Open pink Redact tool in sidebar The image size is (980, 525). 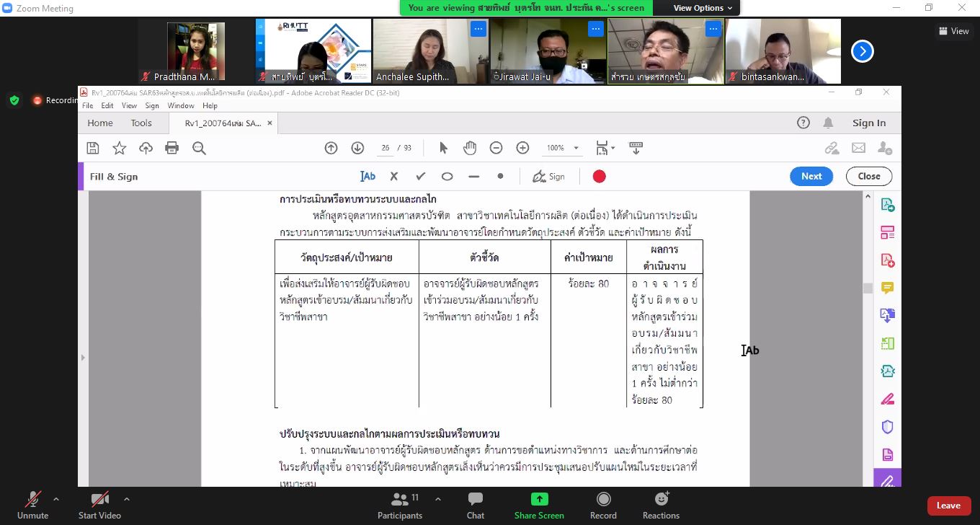[x=888, y=399]
